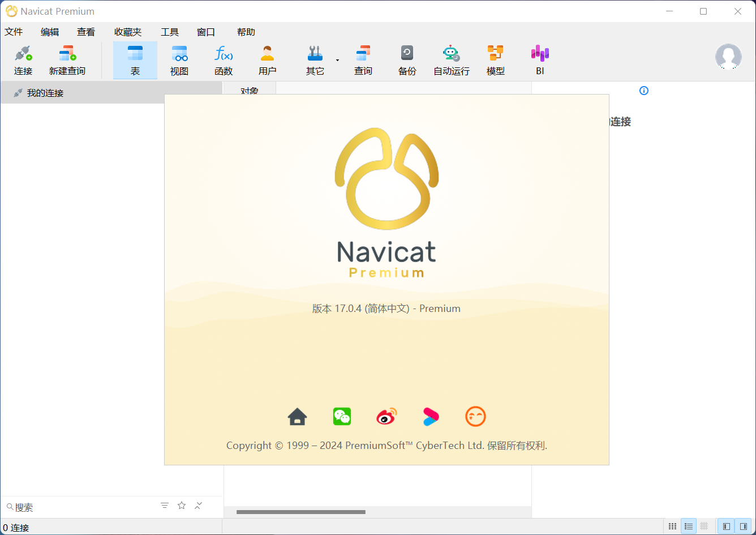Open the Window (窗口) menu

206,32
